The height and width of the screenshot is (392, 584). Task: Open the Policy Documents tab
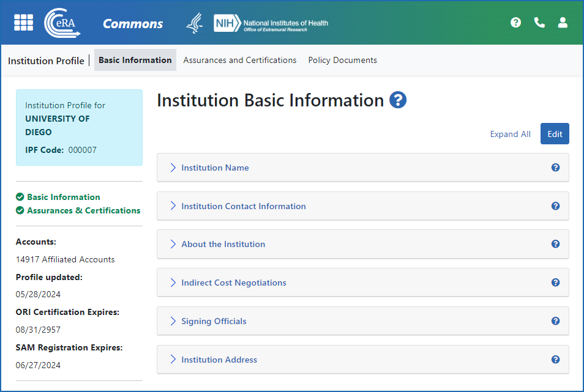[x=343, y=60]
